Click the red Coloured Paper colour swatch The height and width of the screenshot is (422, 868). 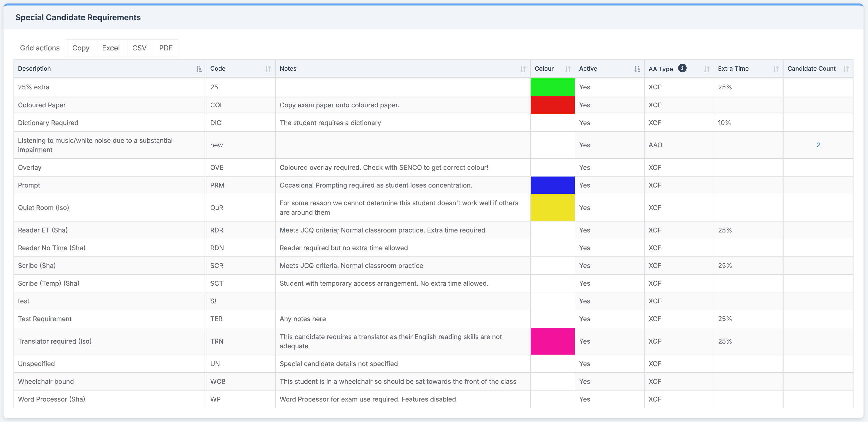(552, 105)
